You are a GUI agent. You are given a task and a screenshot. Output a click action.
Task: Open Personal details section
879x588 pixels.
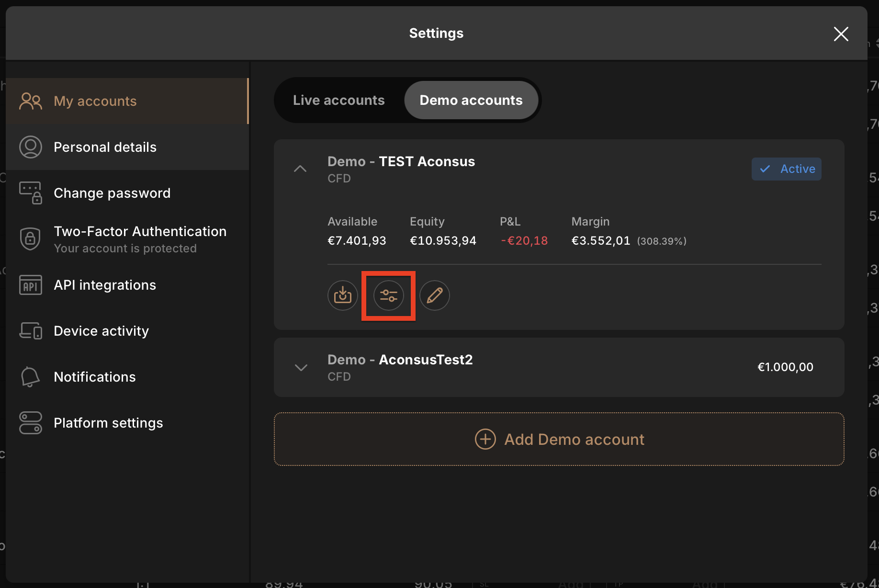click(x=105, y=147)
